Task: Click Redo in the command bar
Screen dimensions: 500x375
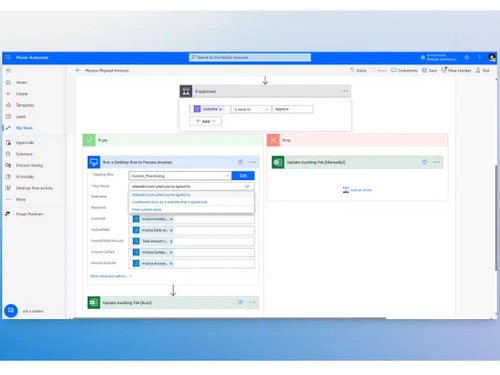Action: click(x=379, y=70)
